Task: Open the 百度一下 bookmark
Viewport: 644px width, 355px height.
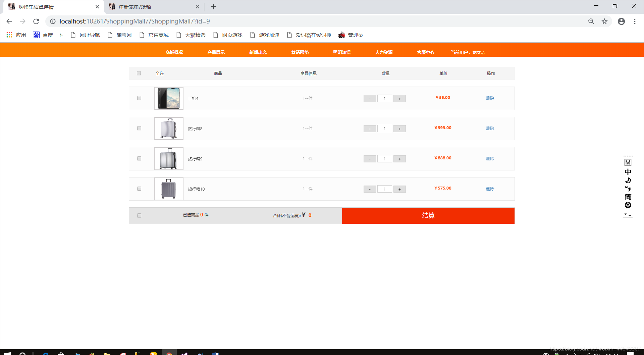Action: click(x=48, y=35)
